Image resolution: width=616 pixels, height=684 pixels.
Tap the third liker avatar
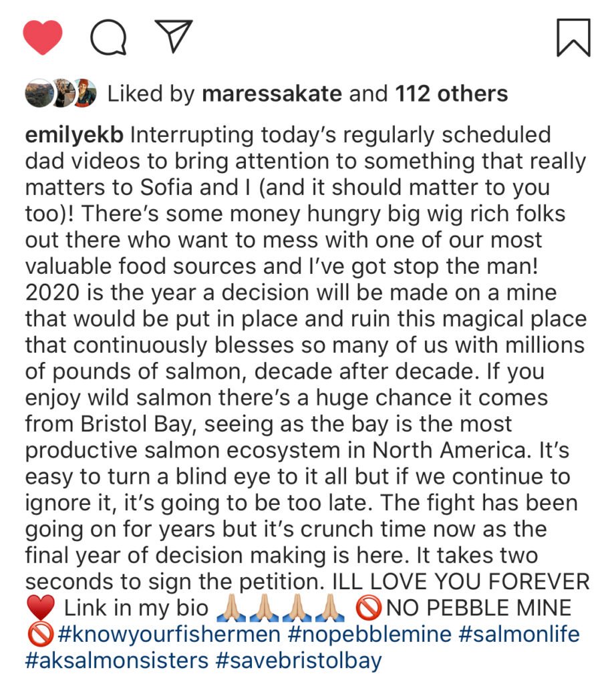point(85,94)
